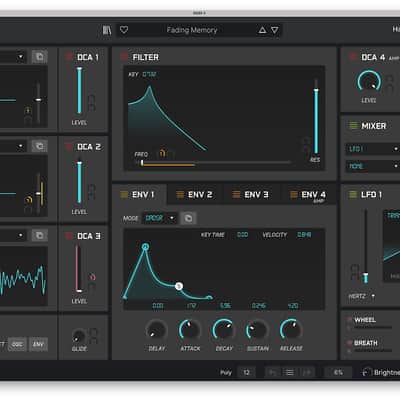
Task: Toggle the WHEEL modulation indicator
Action: (349, 320)
